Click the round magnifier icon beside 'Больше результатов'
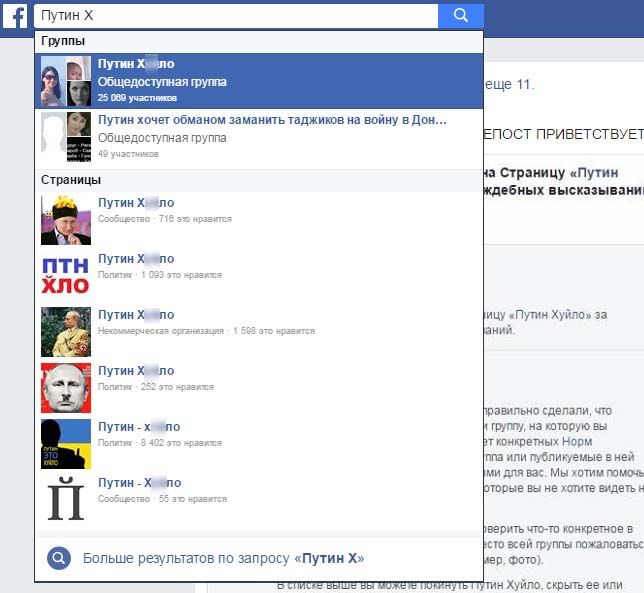The width and height of the screenshot is (644, 593). [x=59, y=558]
